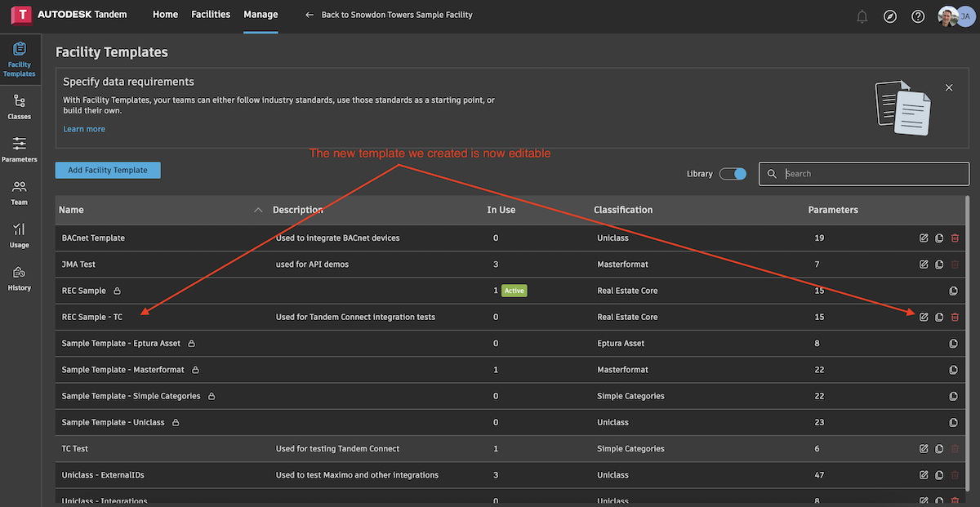Follow the Learn more link
Viewport: 980px width, 507px height.
coord(84,129)
